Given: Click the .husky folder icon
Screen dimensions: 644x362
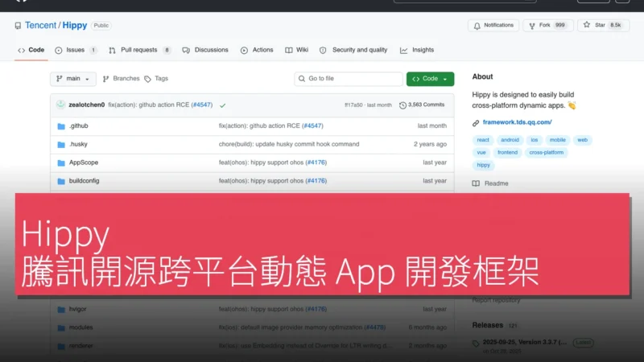Looking at the screenshot, I should [x=61, y=145].
